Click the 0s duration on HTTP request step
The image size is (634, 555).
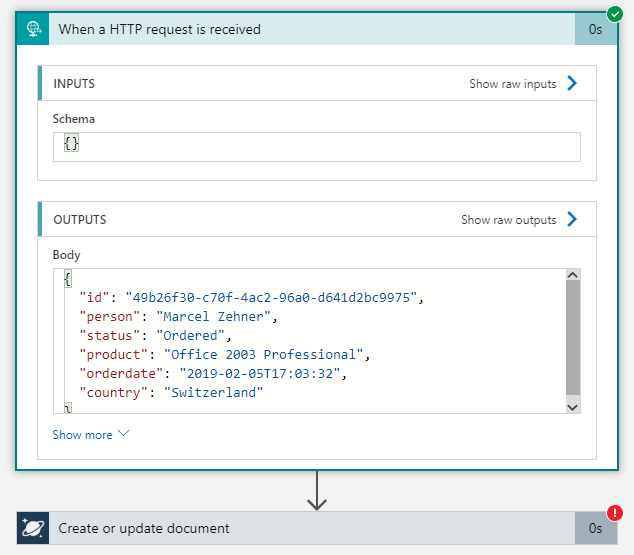(595, 29)
